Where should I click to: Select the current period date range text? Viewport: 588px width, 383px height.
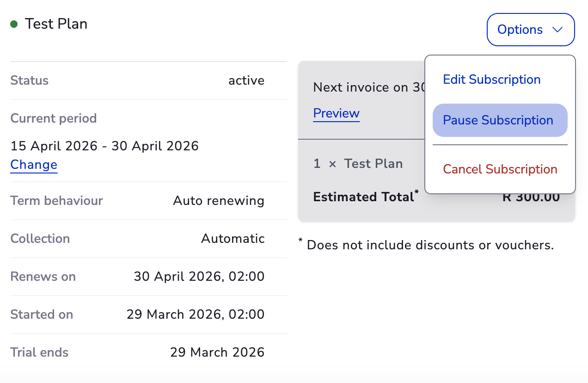pyautogui.click(x=104, y=146)
